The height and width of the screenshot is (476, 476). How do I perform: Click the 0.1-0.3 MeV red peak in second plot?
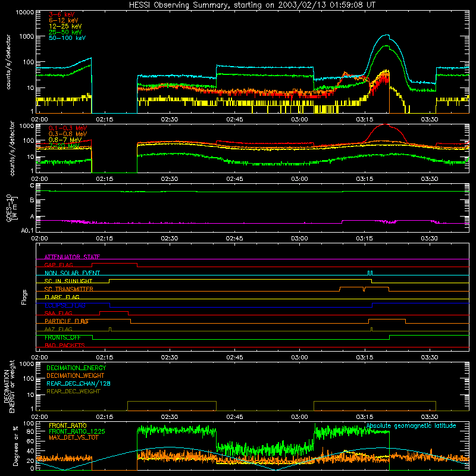pyautogui.click(x=384, y=124)
